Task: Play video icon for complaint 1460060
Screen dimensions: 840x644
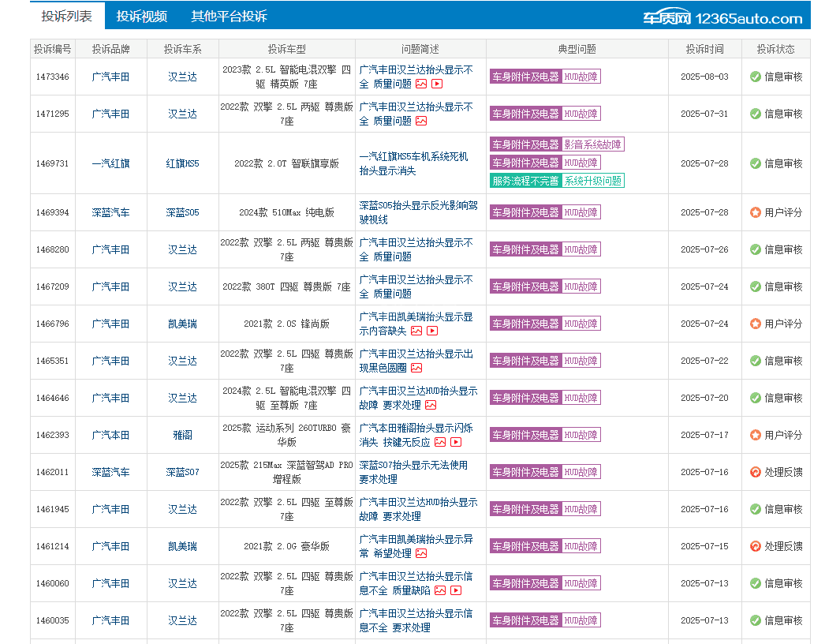Action: point(456,590)
